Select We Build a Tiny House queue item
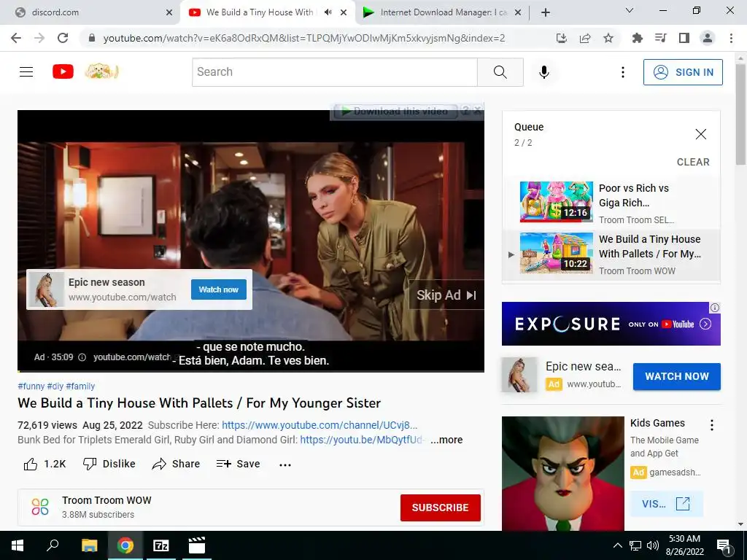747x560 pixels. pyautogui.click(x=611, y=254)
